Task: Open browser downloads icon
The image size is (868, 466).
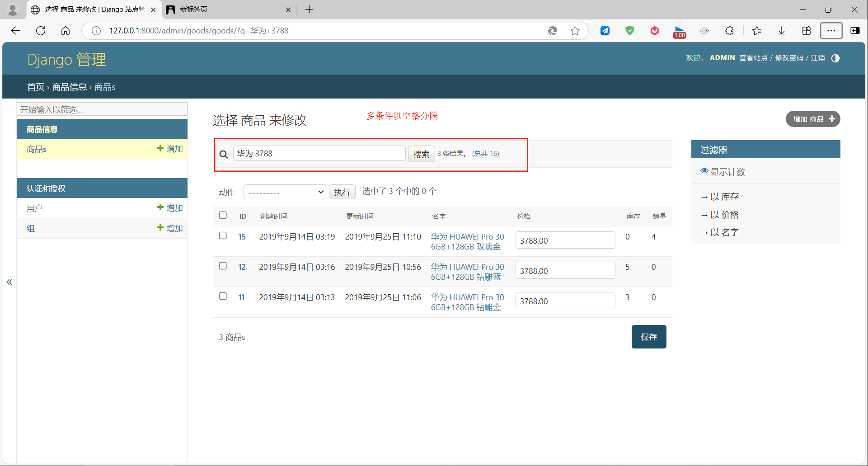Action: pyautogui.click(x=782, y=31)
